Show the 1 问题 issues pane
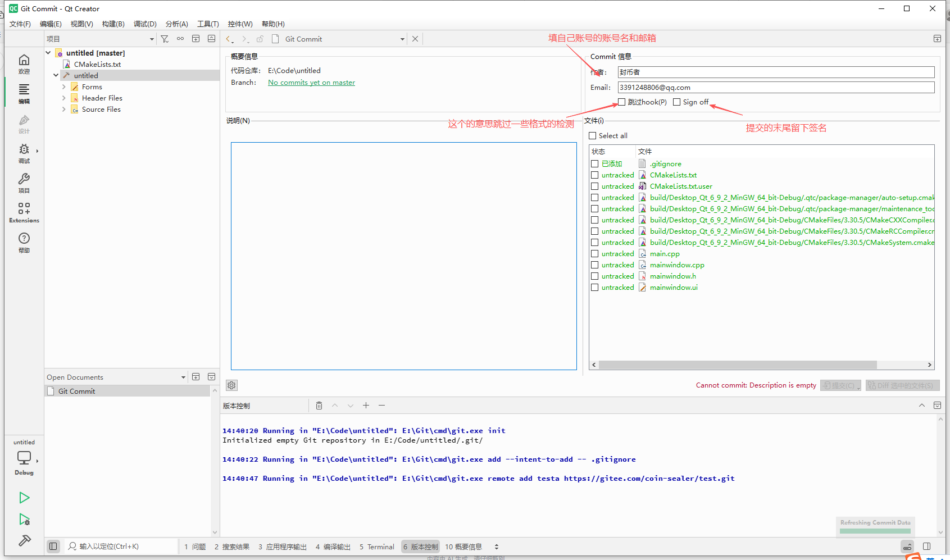Image resolution: width=950 pixels, height=560 pixels. pos(195,547)
